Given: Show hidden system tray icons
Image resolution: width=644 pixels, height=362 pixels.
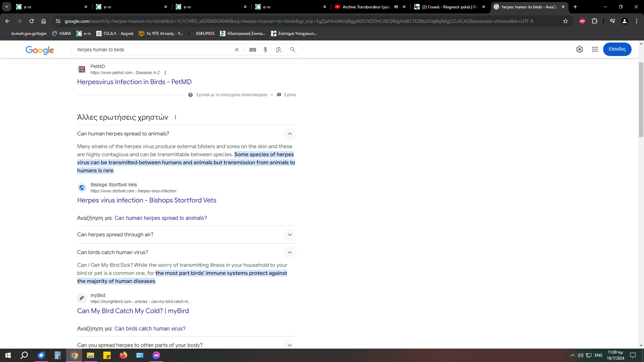Looking at the screenshot, I should 572,355.
